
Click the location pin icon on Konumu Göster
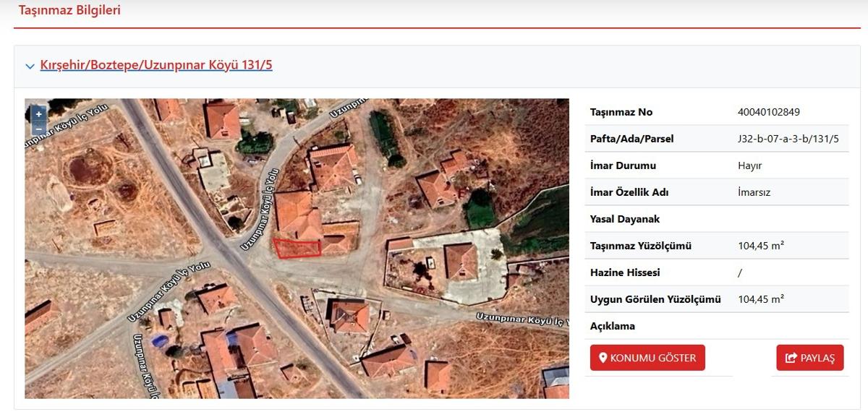[603, 358]
